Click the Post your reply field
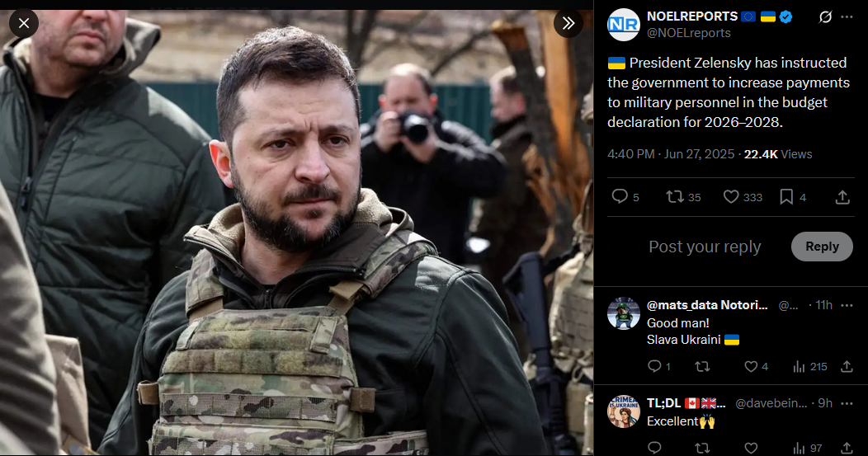 705,247
